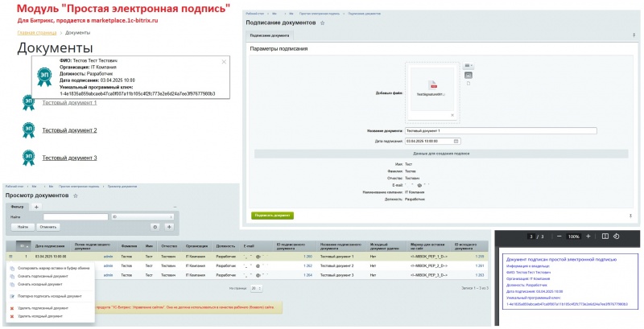This screenshot has width=644, height=329.
Task: Pin the signing form tab panel
Action: 634,35
